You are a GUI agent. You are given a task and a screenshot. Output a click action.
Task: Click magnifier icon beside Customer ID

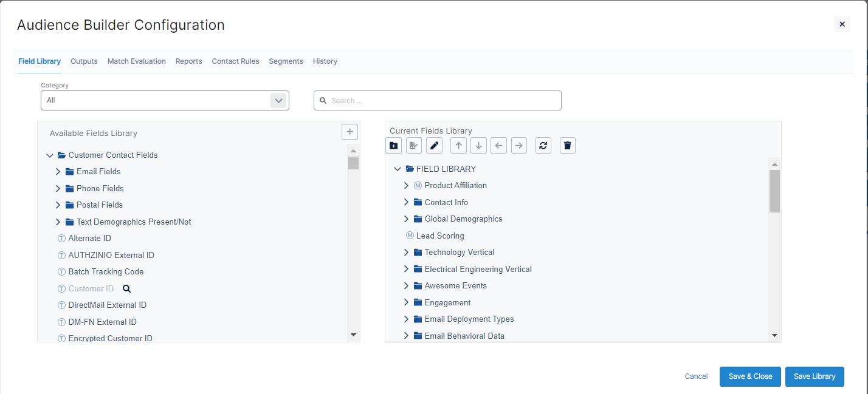[127, 289]
